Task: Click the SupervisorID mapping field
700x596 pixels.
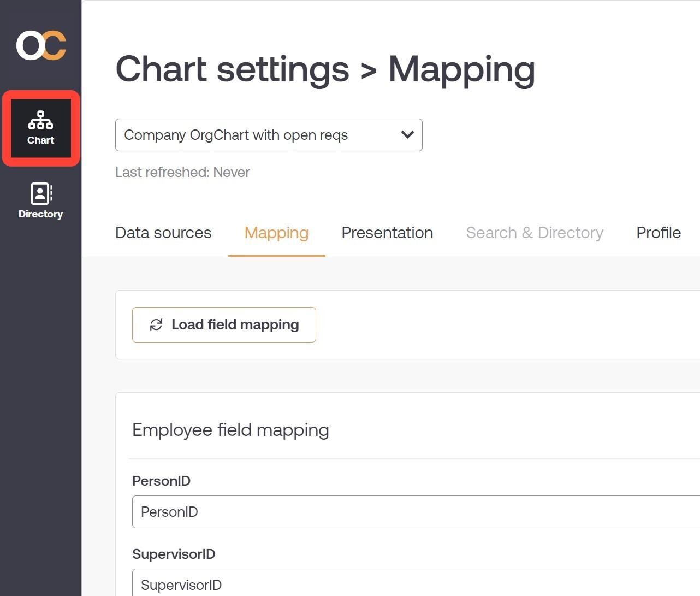Action: pos(416,582)
